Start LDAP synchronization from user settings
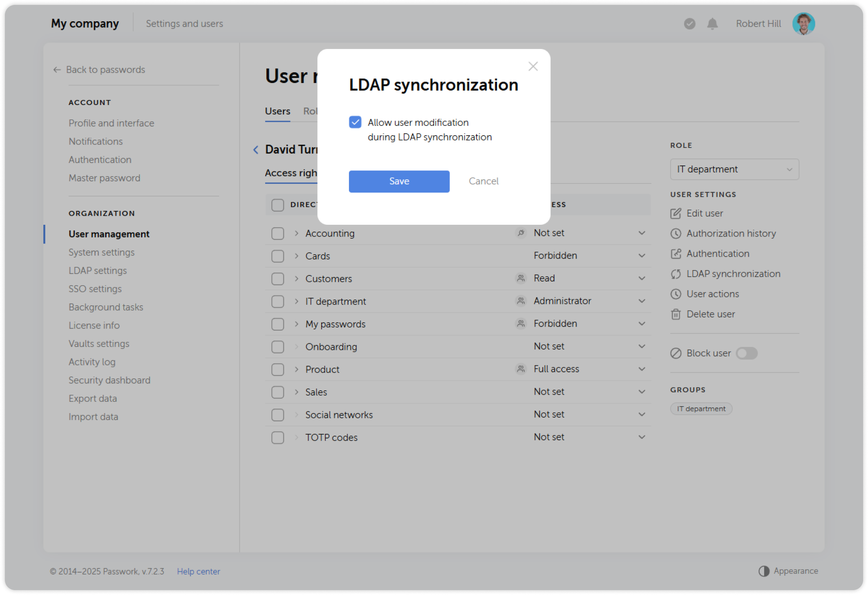Screen dimensions: 868x595 coord(733,274)
